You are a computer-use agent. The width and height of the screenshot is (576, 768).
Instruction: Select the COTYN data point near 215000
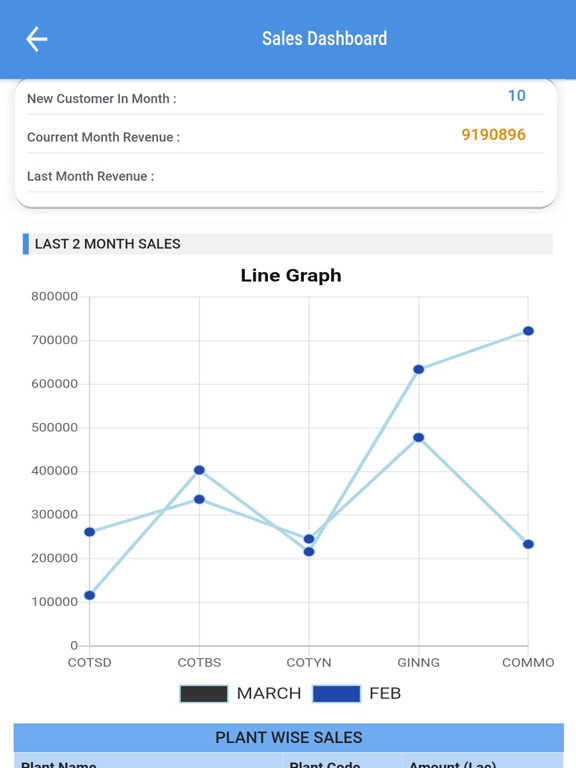309,552
